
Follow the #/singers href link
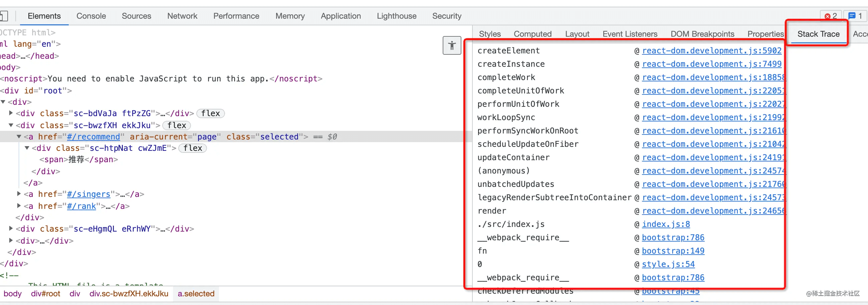pyautogui.click(x=88, y=194)
